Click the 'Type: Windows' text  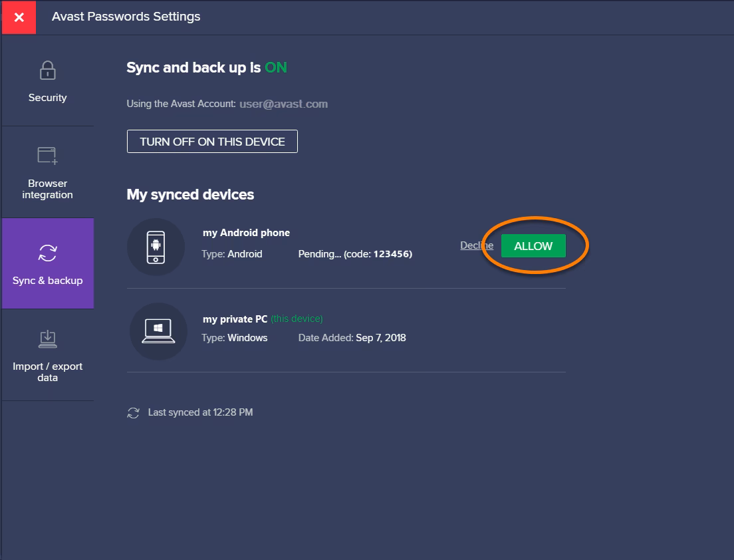click(x=235, y=338)
